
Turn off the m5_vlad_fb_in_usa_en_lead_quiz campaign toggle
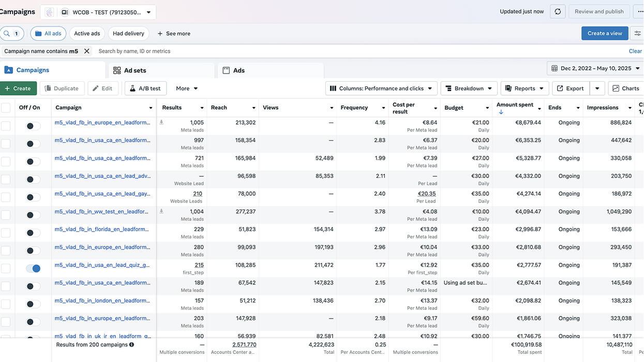[x=33, y=268]
